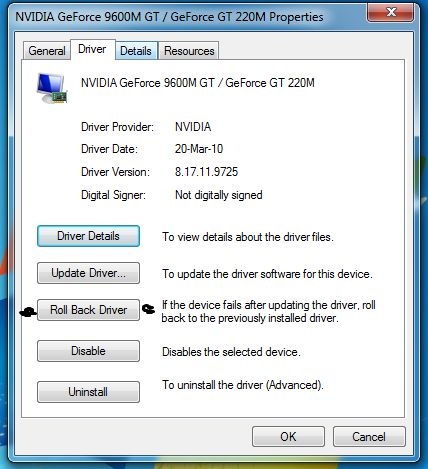Click Cancel to dismiss the dialog

(369, 437)
